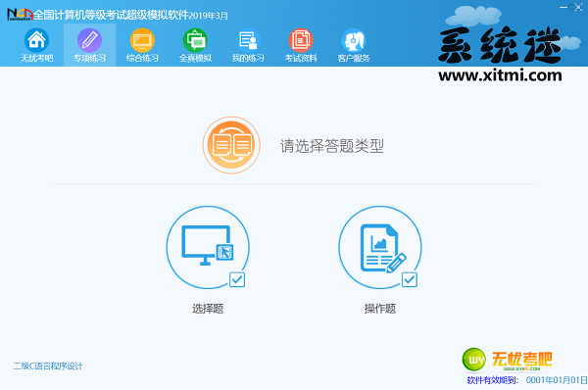Open the 综合练习 monitor icon
The image size is (588, 390).
click(x=142, y=40)
